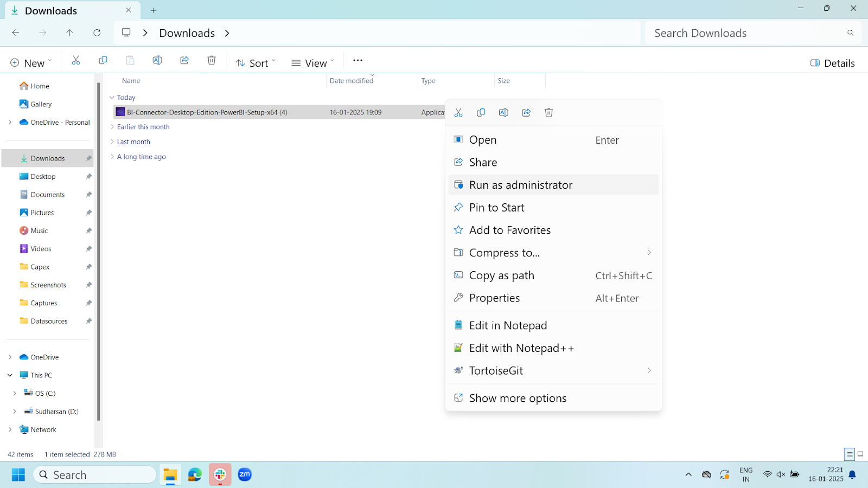Switch to the details list view layout
This screenshot has width=868, height=488.
[x=850, y=454]
